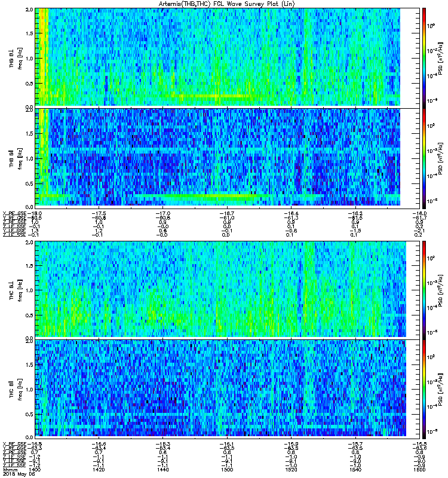Click the '1.5' frequency tick on the THB B⊥ axis
Screen dimensions: 448x478
coord(29,33)
